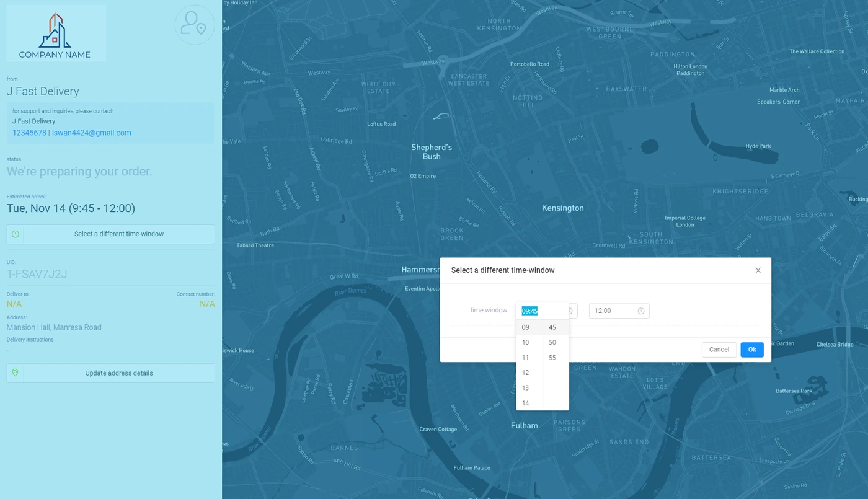Click the clock icon in the 12:00 field
Viewport: 868px width, 499px height.
pyautogui.click(x=641, y=311)
